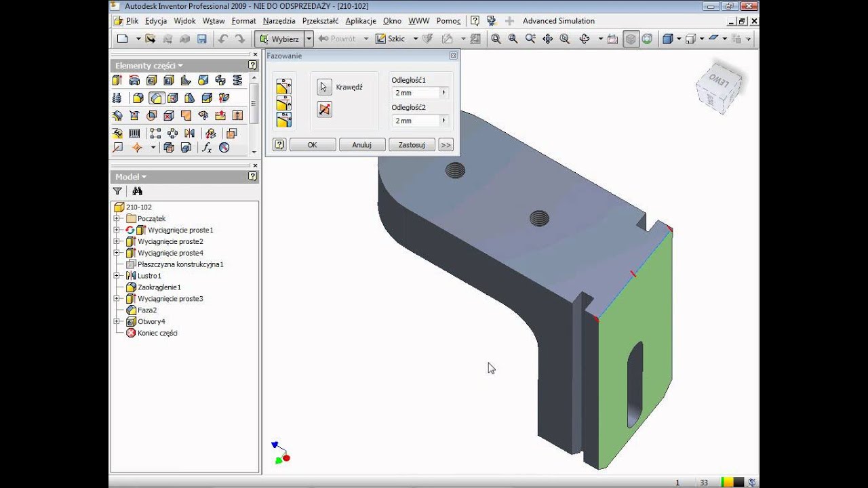Click the Szkic sketch button
868x488 pixels.
coord(391,39)
